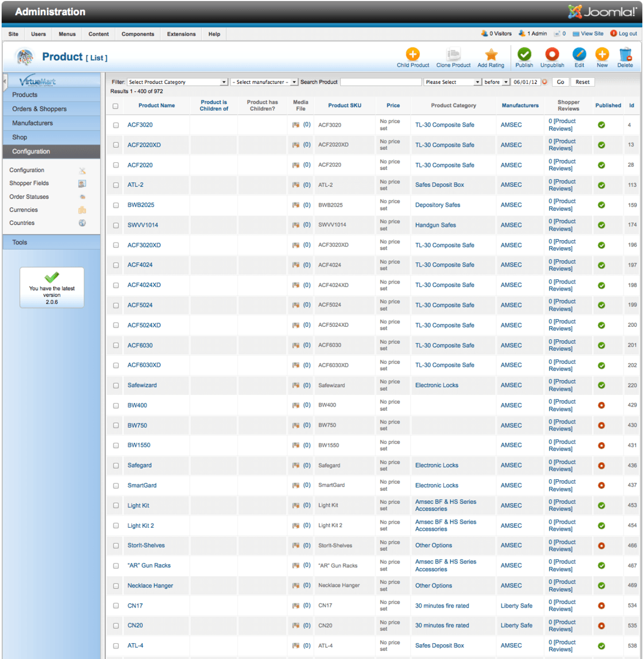644x659 pixels.
Task: Expand the Products sidebar section
Action: coord(52,94)
